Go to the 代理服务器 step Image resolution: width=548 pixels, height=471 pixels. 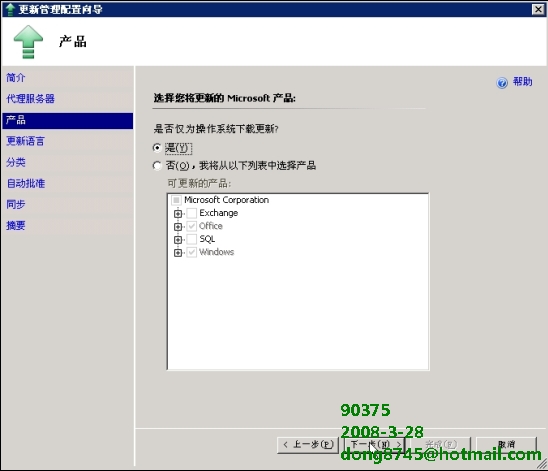pyautogui.click(x=30, y=99)
